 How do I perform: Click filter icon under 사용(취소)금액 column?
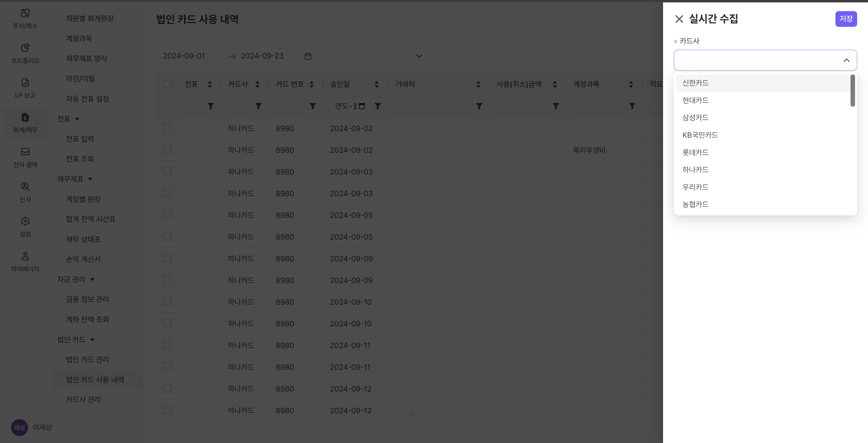556,106
